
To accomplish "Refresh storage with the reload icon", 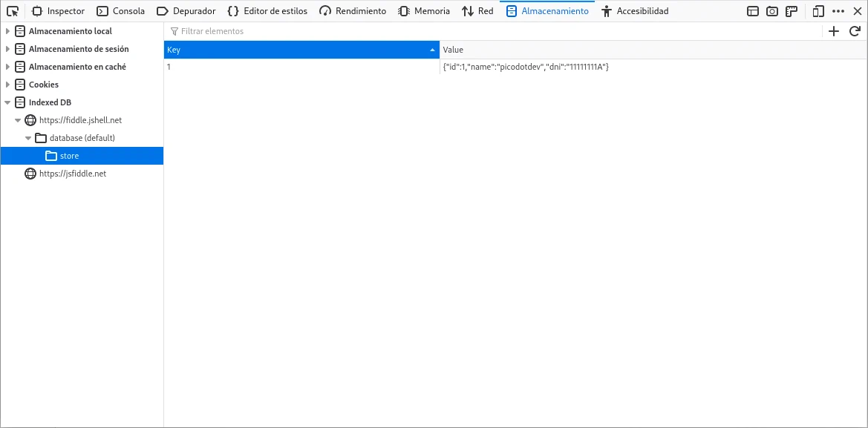I will 855,31.
